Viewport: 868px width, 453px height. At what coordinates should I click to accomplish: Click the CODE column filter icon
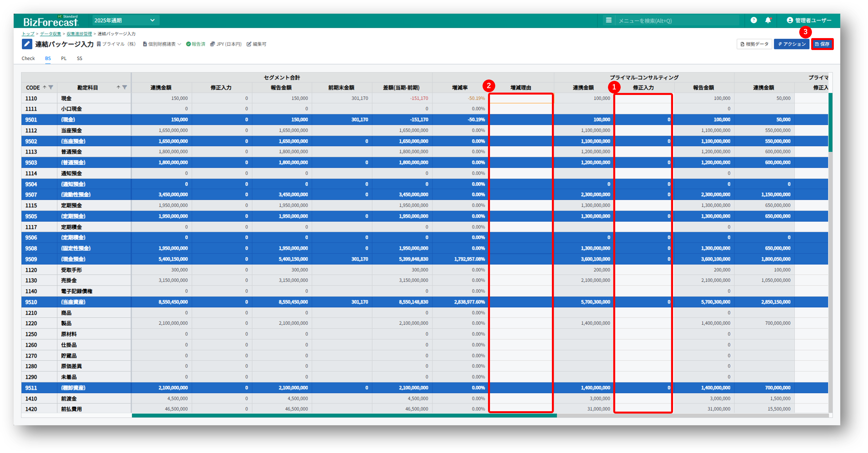51,87
